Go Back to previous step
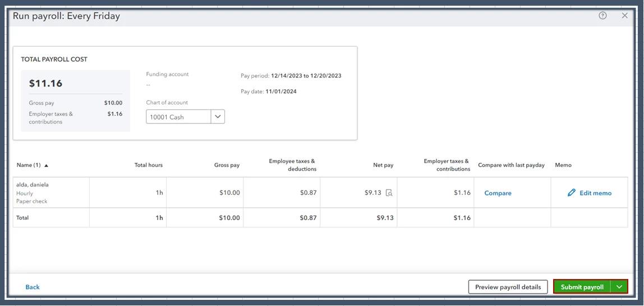Image resolution: width=644 pixels, height=306 pixels. coord(33,287)
